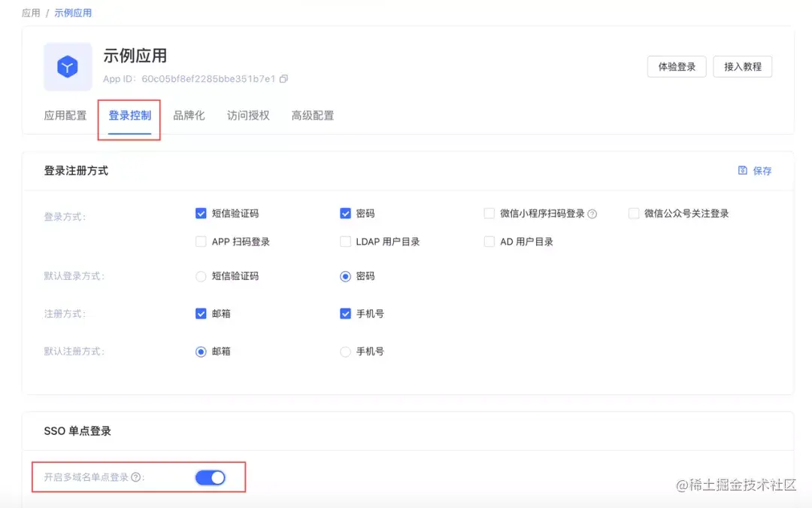Image resolution: width=812 pixels, height=508 pixels.
Task: Uncheck 邮箱 registration method checkbox
Action: pyautogui.click(x=201, y=314)
